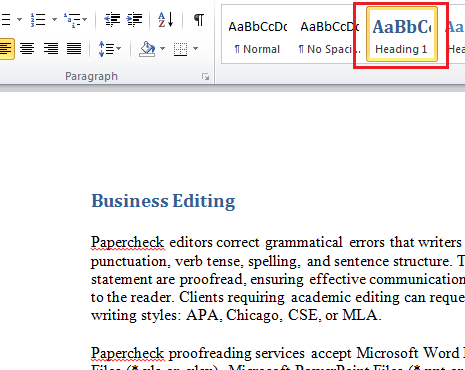Click the sort A to Z icon
Viewport: 465px width, 370px height.
pyautogui.click(x=166, y=20)
